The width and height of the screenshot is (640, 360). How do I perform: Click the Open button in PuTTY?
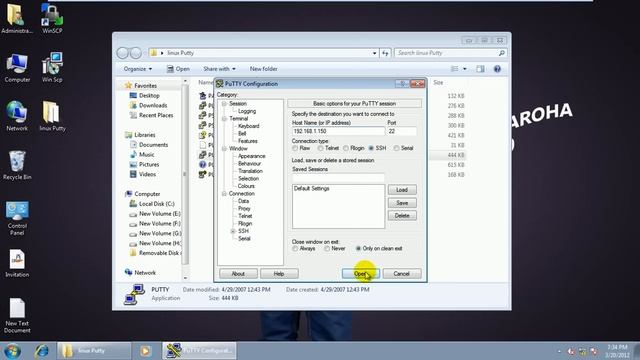tap(361, 273)
